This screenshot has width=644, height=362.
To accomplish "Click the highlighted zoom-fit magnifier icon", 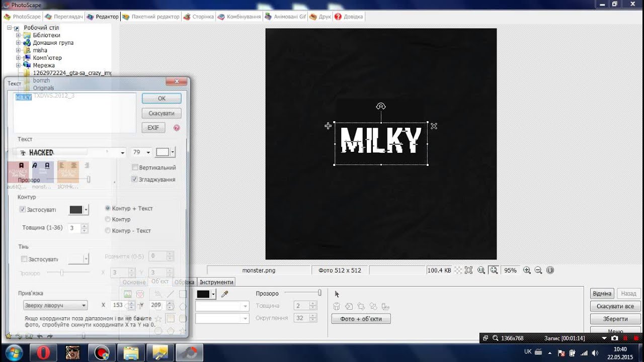I will pyautogui.click(x=494, y=270).
